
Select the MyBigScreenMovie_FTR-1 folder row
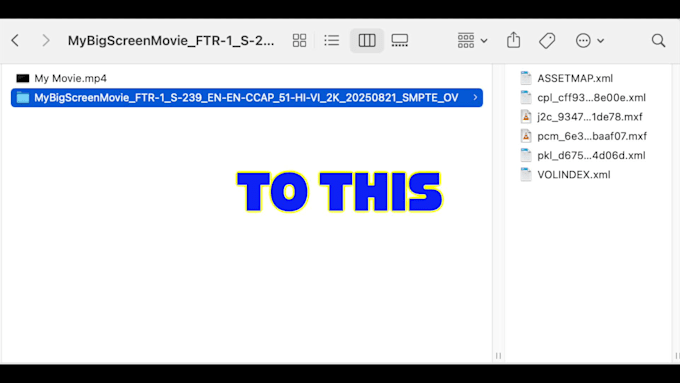coord(247,98)
